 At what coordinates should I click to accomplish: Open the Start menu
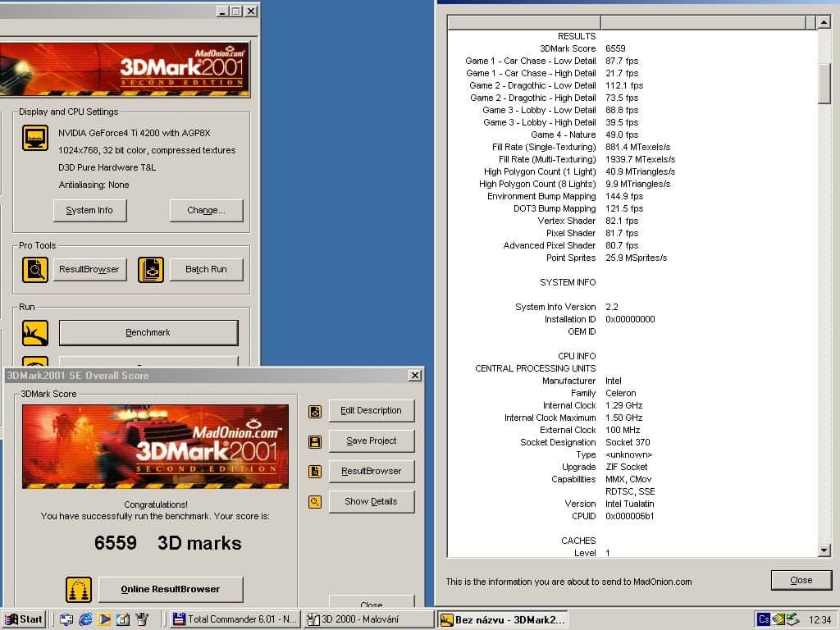(x=24, y=619)
